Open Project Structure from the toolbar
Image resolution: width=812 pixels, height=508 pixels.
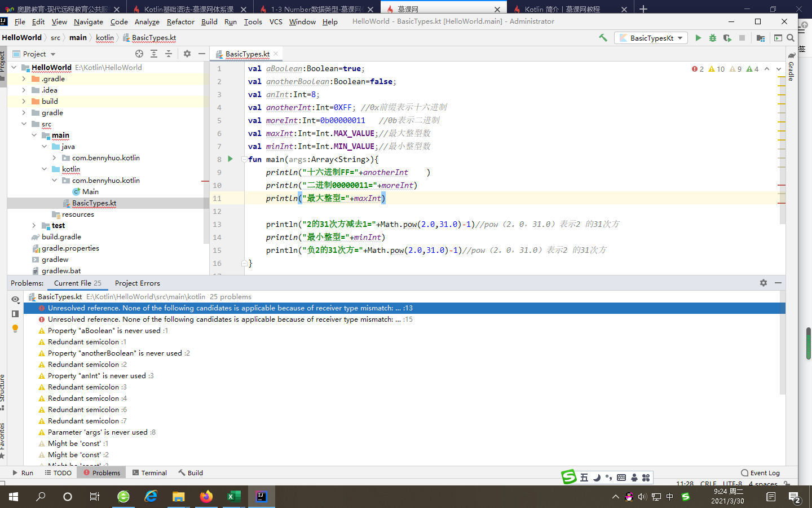[x=761, y=38]
